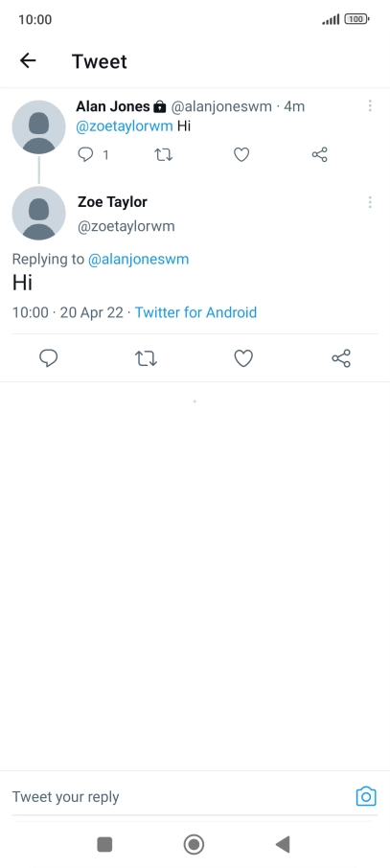Tap the Android home button
390x868 pixels.
click(x=194, y=844)
